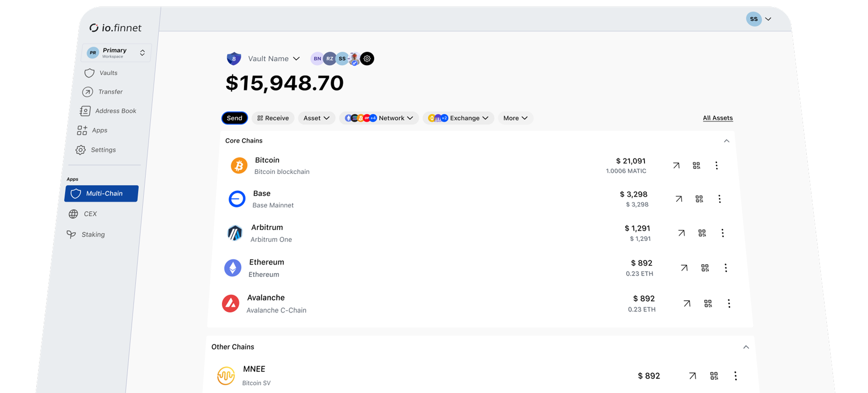Click the Bitcoin coin logo

click(239, 166)
